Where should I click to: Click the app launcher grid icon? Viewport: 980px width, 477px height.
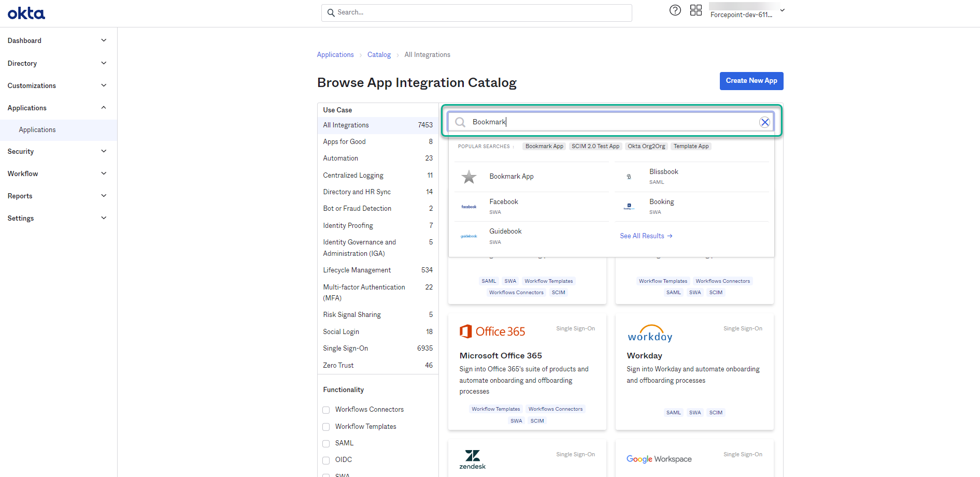tap(696, 9)
